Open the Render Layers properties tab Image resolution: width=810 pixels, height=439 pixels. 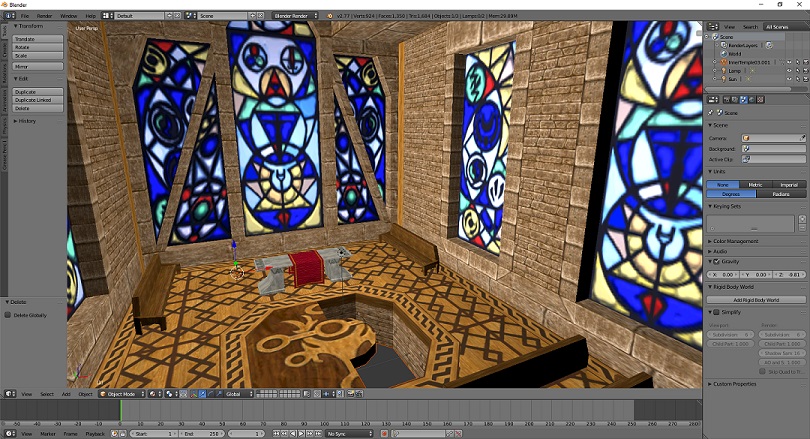[x=735, y=100]
